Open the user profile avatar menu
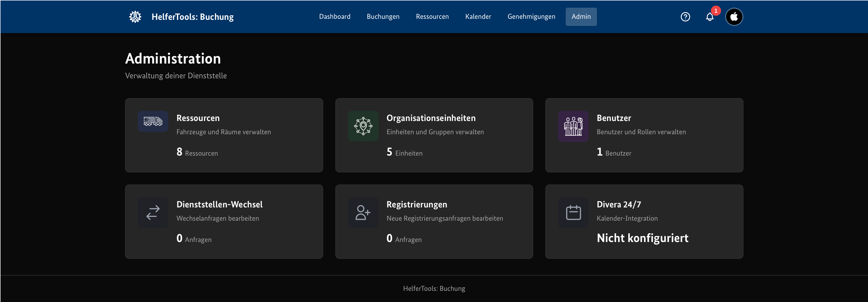The height and width of the screenshot is (302, 868). 734,17
